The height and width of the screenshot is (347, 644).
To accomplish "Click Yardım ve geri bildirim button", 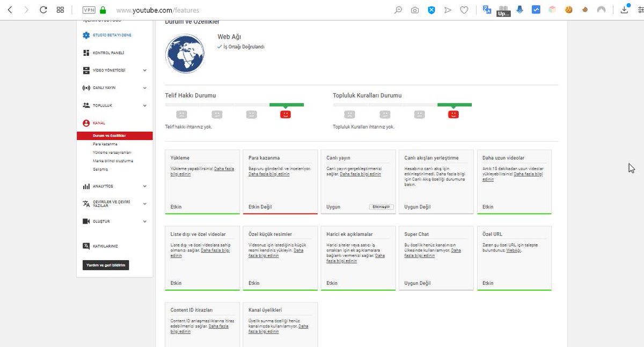I will (x=106, y=265).
